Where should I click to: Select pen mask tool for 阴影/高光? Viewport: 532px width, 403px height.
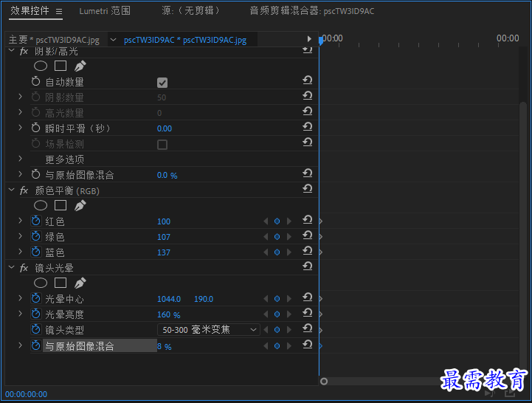pos(80,66)
